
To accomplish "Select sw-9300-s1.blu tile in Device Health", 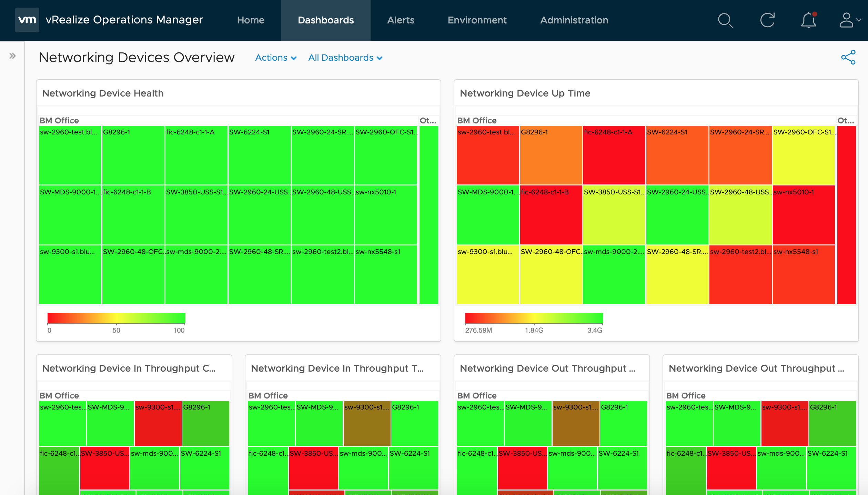I will [x=70, y=274].
